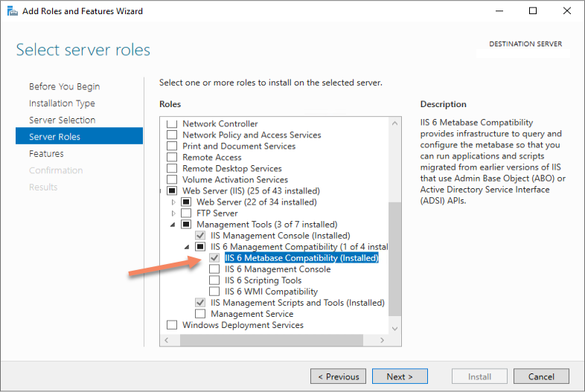Click the horizontal scroll right arrow
585x392 pixels.
tap(382, 340)
